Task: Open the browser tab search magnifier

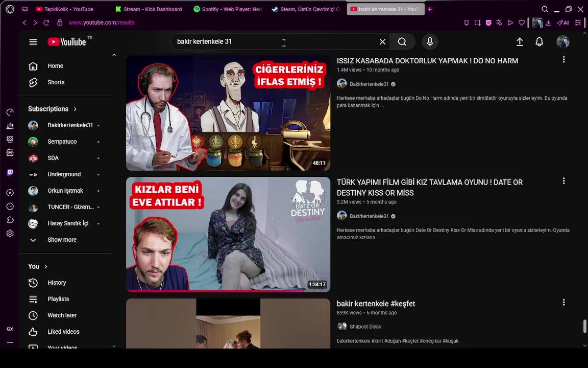Action: click(545, 9)
